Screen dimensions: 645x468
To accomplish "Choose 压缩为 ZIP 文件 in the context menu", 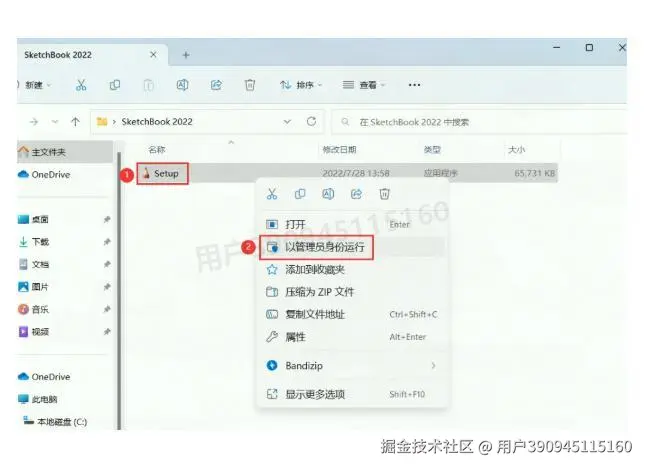I will [352, 292].
